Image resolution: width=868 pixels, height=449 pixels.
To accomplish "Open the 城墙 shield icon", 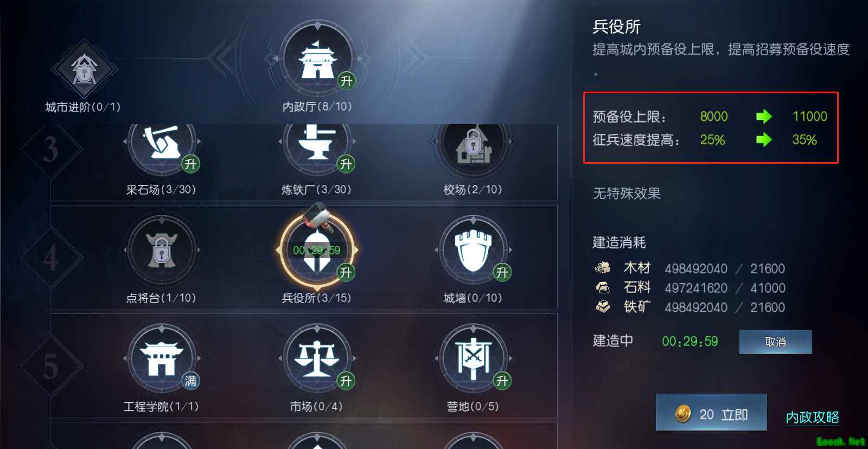I will (x=474, y=251).
